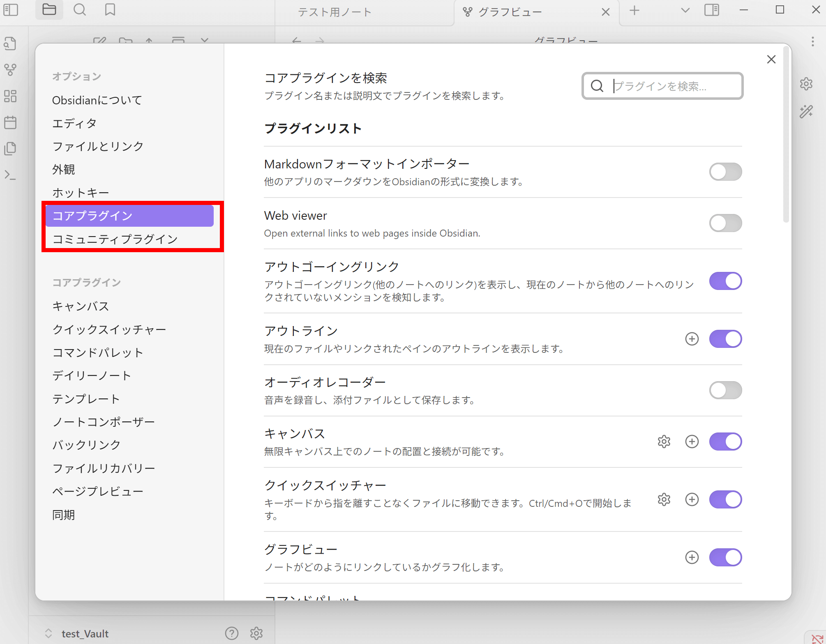Image resolution: width=826 pixels, height=644 pixels.
Task: Disable the グラフビュー plugin toggle
Action: pos(725,557)
